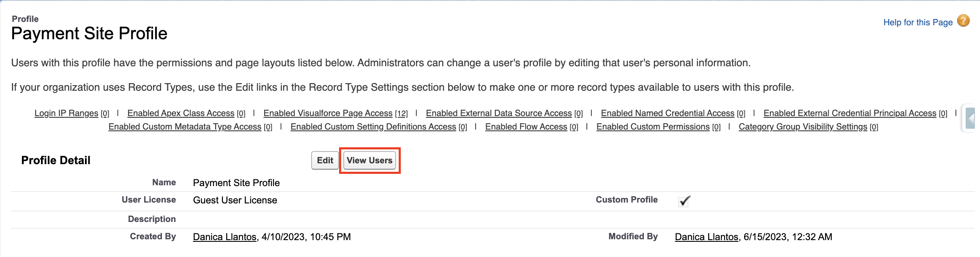Click the View Users button
The height and width of the screenshot is (257, 980).
coord(370,160)
